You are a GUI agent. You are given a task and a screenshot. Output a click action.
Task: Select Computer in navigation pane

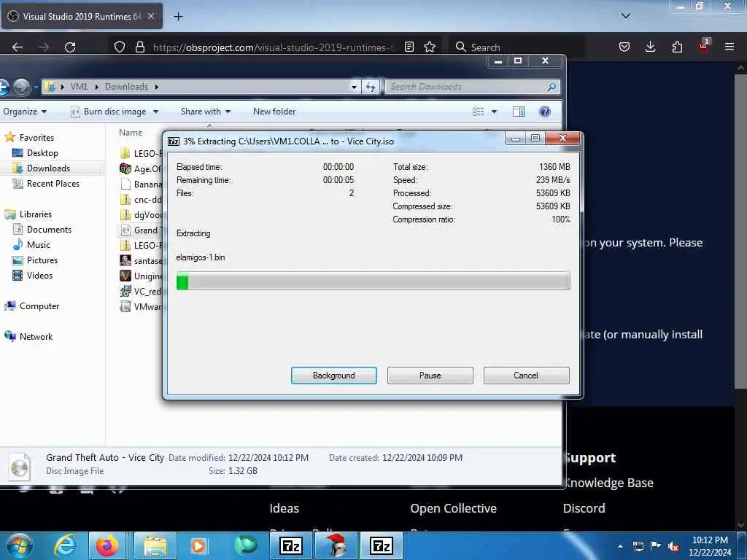click(39, 306)
